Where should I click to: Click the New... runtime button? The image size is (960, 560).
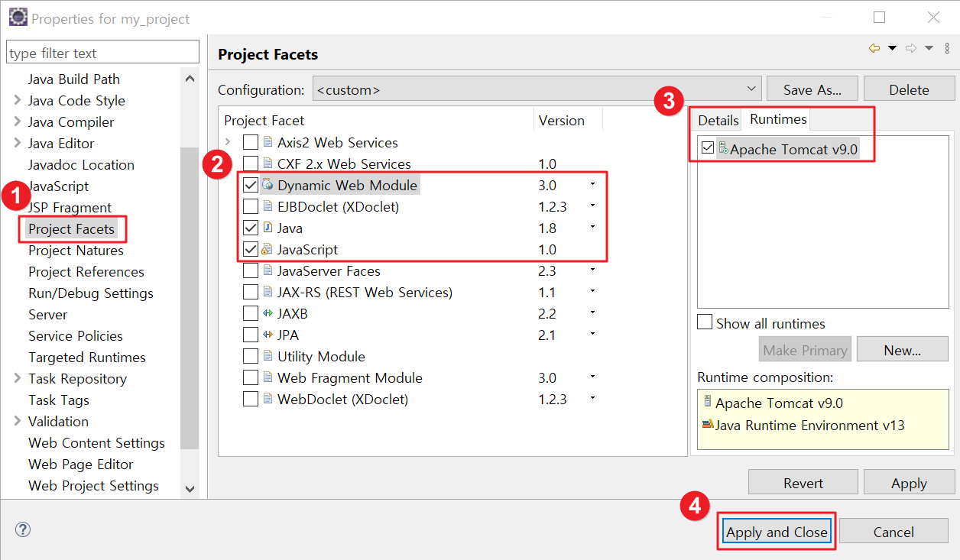tap(903, 348)
